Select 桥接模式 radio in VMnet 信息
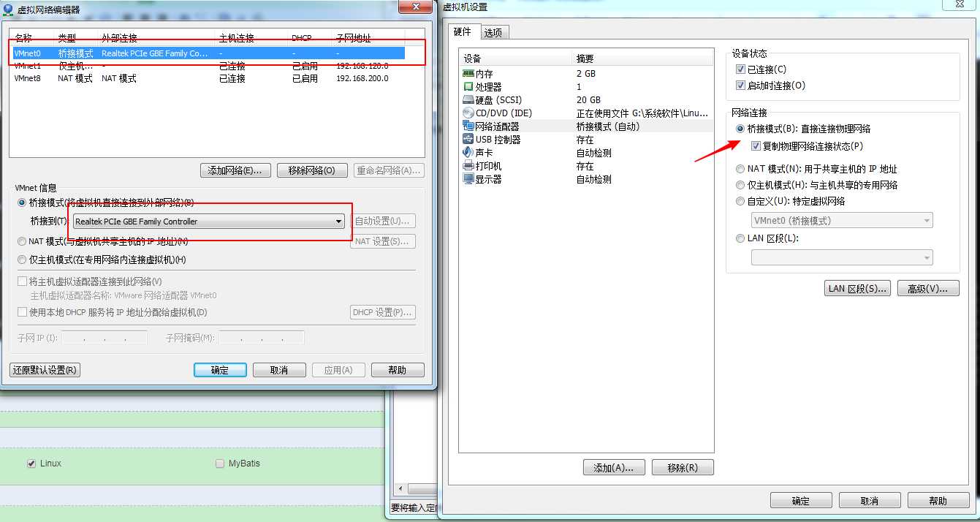 21,203
